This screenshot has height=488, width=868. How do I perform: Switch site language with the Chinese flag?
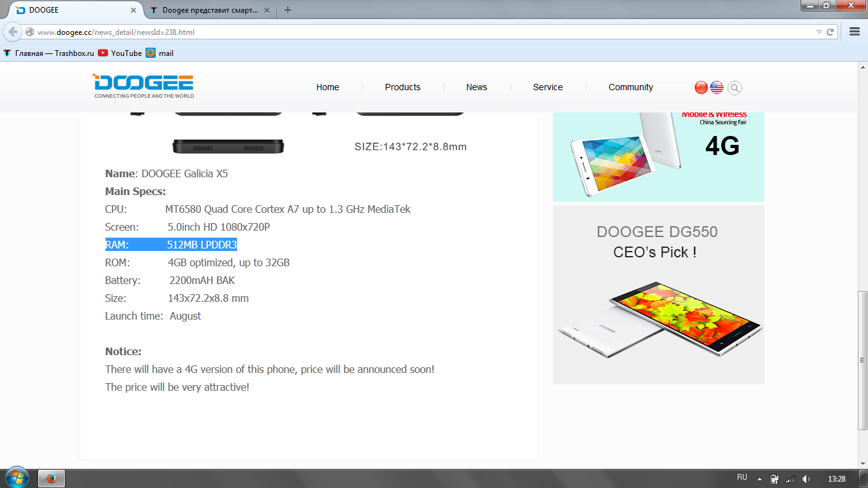pos(701,88)
